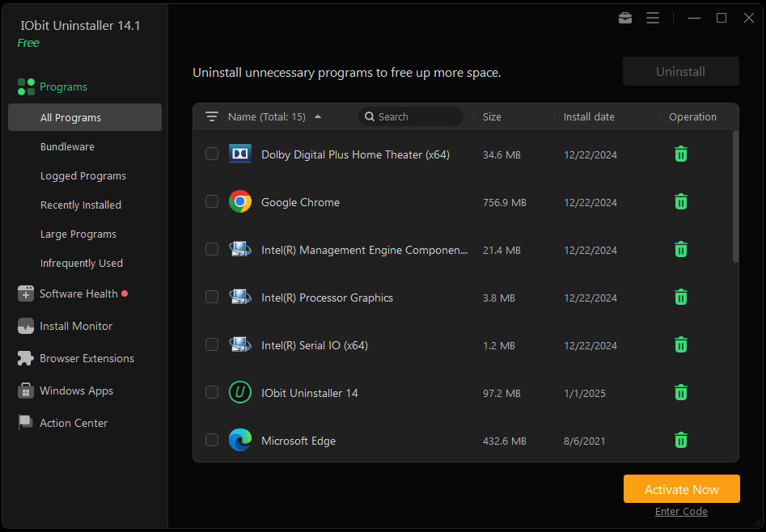
Task: View Large Programs list
Action: coord(78,234)
